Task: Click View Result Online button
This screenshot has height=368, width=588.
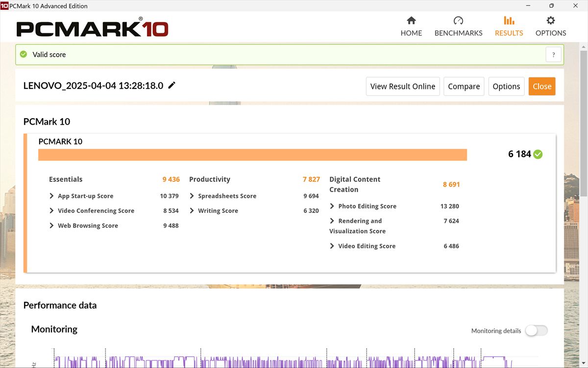Action: click(403, 86)
